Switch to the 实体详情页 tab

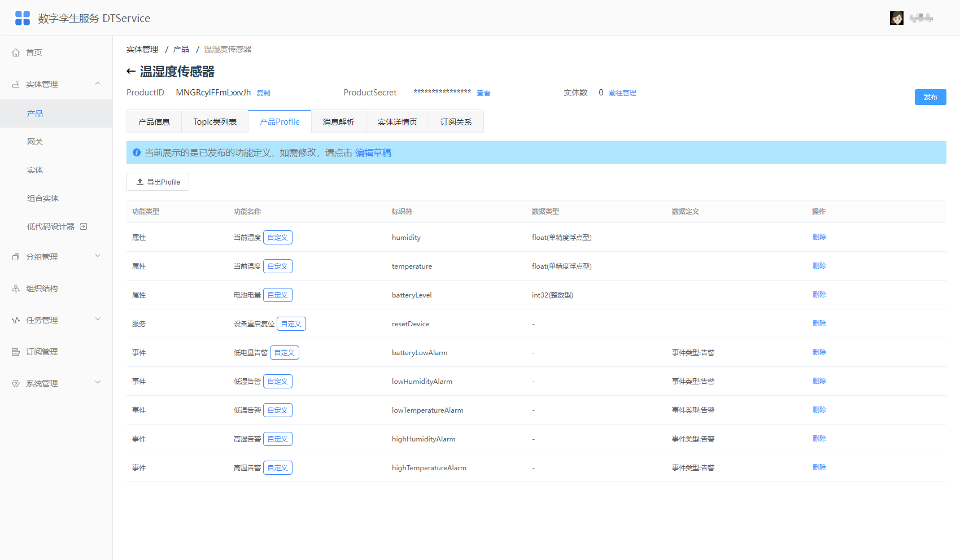(398, 122)
